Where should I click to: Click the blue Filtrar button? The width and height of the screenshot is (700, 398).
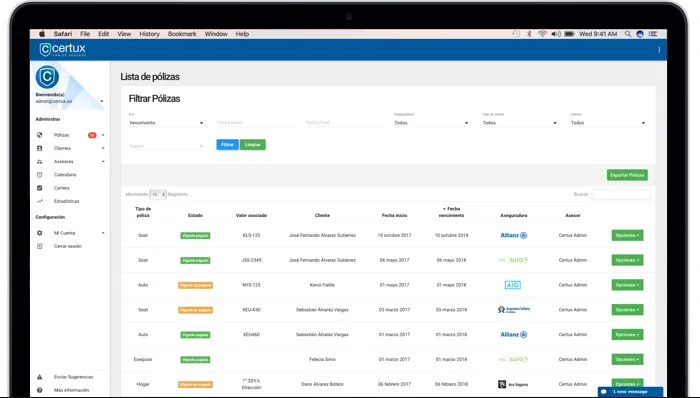coord(228,145)
